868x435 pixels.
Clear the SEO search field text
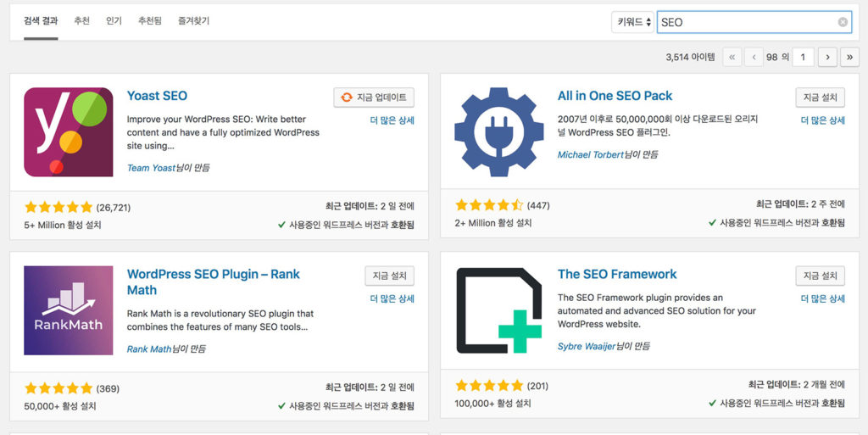[843, 22]
